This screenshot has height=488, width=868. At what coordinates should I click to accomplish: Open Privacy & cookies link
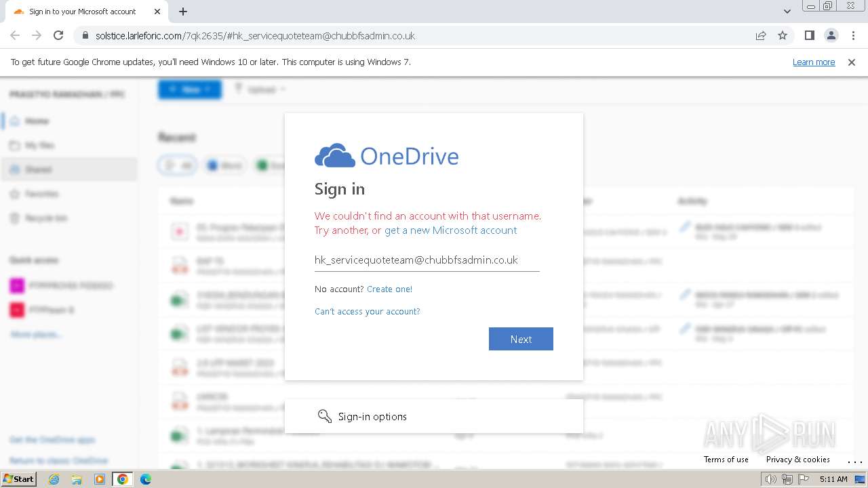tap(798, 460)
